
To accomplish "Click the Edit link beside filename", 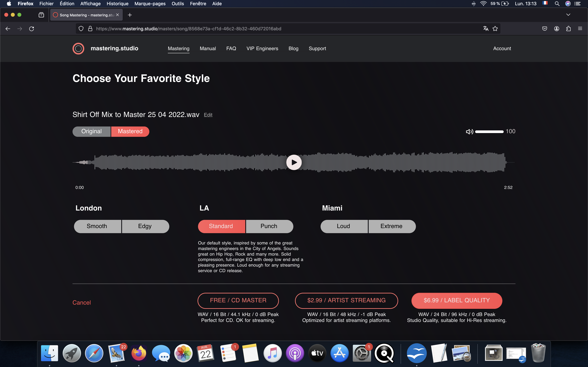I will (208, 115).
